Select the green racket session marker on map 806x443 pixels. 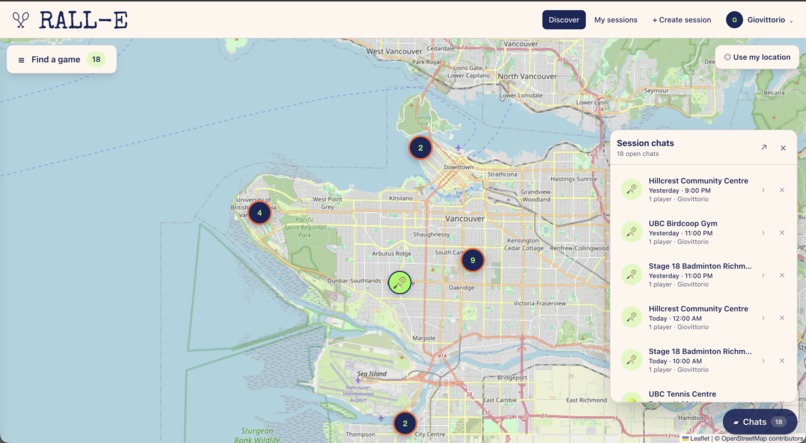pyautogui.click(x=399, y=282)
